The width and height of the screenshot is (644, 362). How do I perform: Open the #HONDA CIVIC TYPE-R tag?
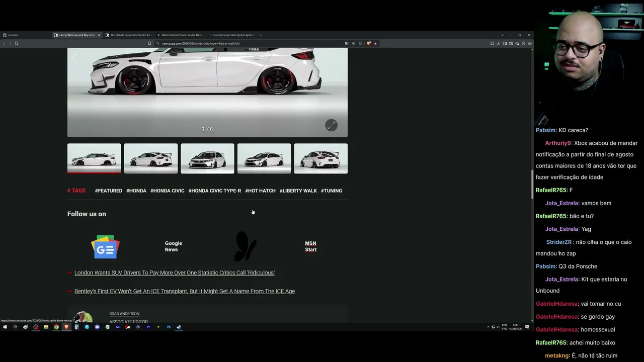pos(215,191)
